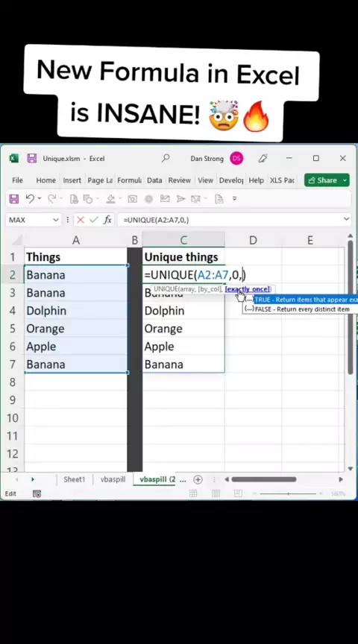Click the horizontal scrollbar thumb
This screenshot has width=358, height=644.
264,479
